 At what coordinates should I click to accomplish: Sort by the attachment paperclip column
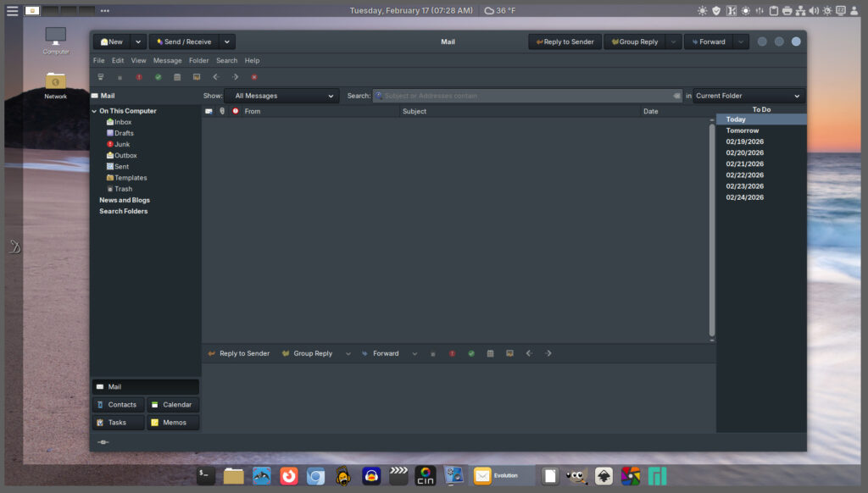[x=222, y=111]
